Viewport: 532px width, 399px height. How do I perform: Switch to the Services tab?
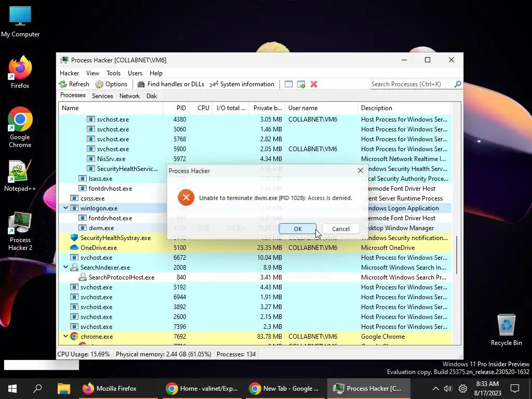102,96
